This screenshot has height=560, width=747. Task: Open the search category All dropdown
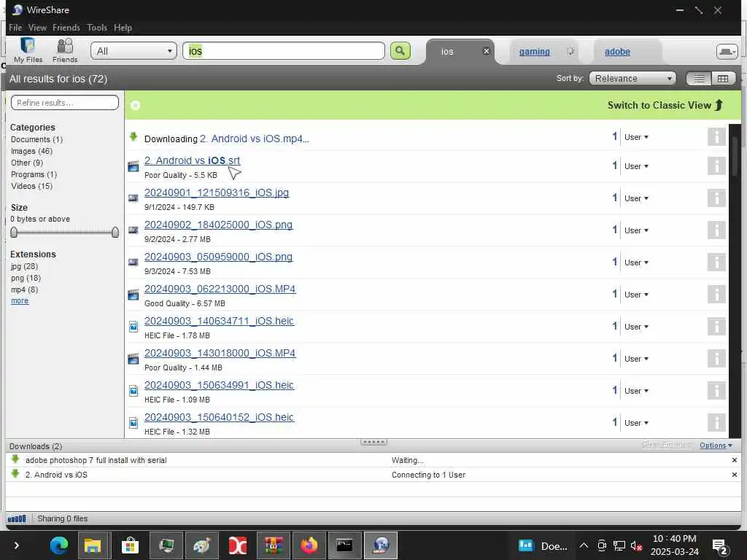[134, 51]
